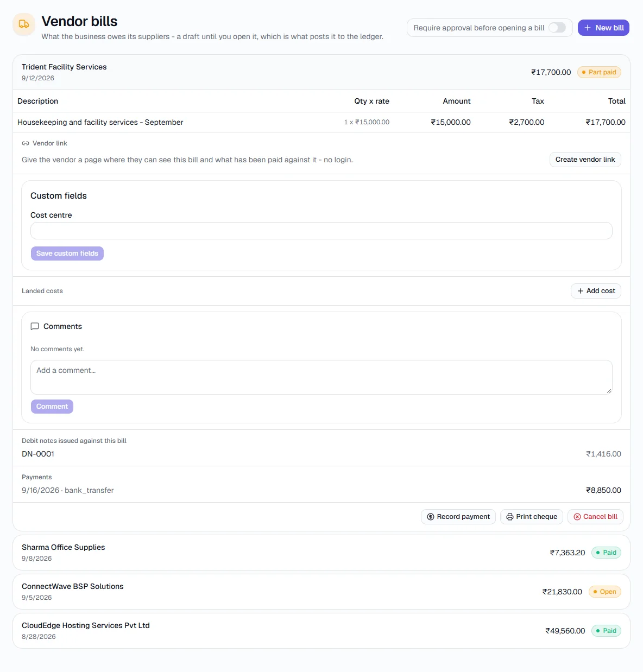Cancel the Trident Facility Services bill
Viewport: 643px width, 672px height.
click(x=595, y=517)
